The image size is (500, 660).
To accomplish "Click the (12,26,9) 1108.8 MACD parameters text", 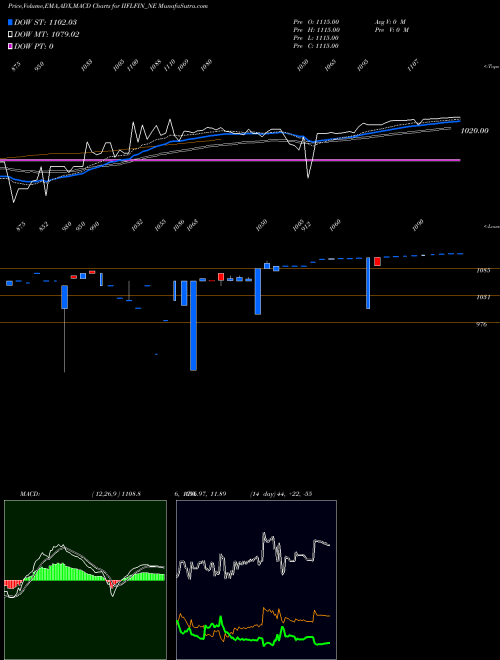I will click(116, 494).
